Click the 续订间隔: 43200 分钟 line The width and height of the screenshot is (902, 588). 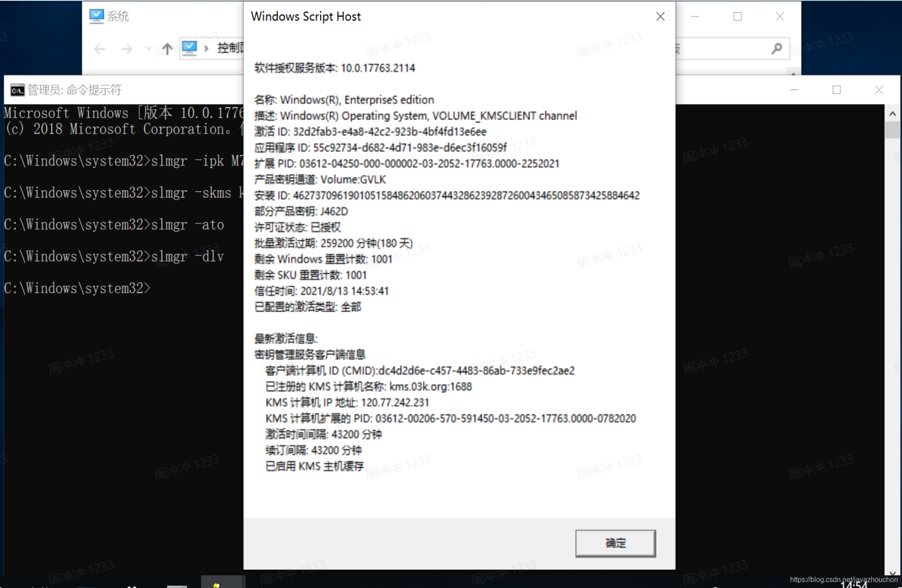pos(313,450)
